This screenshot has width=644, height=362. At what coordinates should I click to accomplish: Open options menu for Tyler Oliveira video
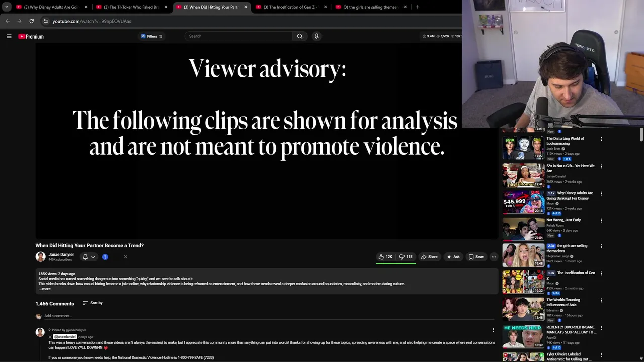[601, 355]
